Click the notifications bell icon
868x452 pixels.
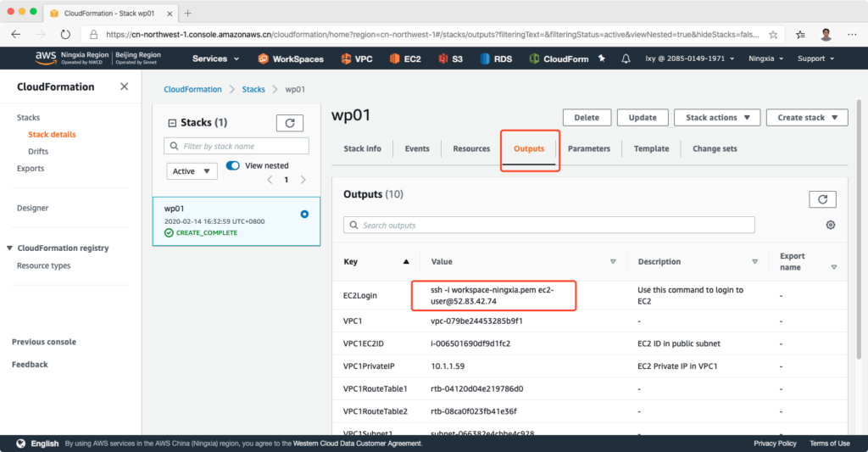click(x=626, y=59)
